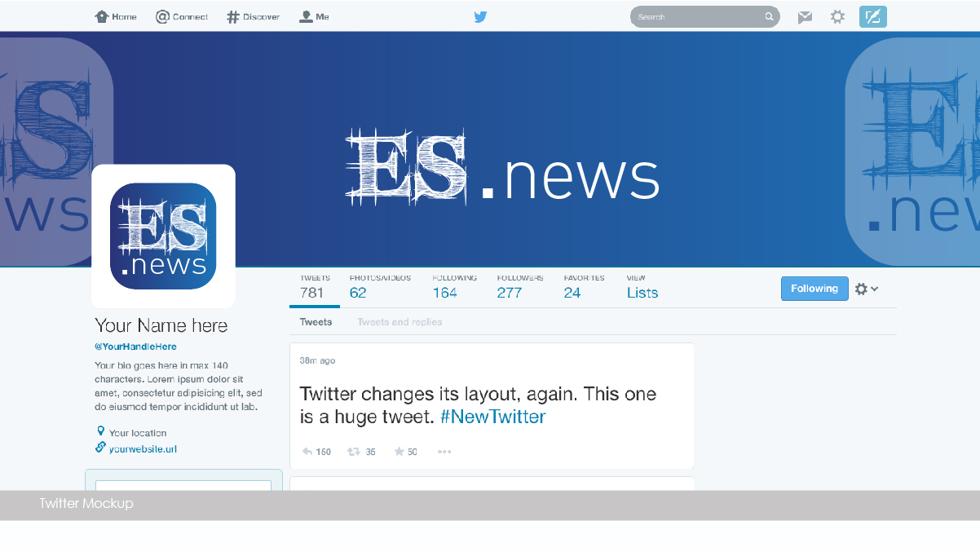Image resolution: width=980 pixels, height=552 pixels.
Task: Open the Me profile menu item
Action: coord(314,16)
